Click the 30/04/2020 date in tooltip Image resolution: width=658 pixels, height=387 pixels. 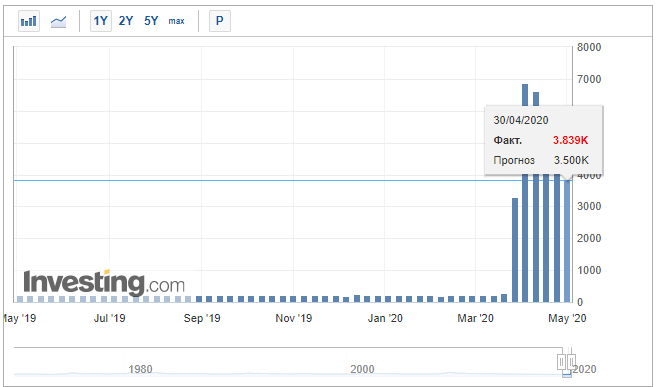(x=521, y=120)
